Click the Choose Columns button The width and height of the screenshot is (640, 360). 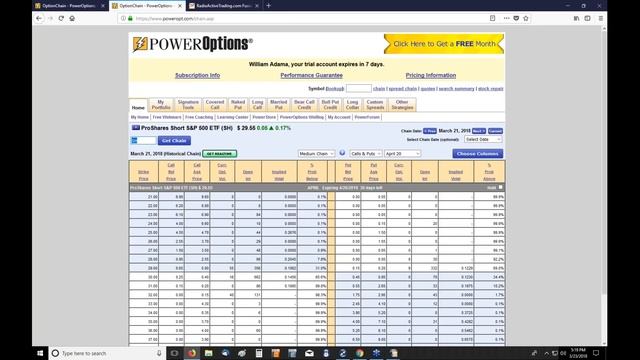click(478, 153)
